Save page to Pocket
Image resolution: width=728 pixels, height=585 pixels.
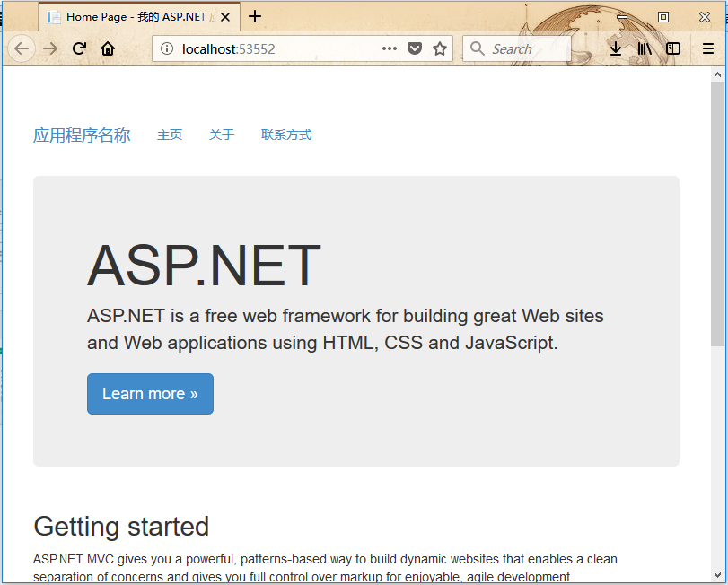tap(415, 48)
